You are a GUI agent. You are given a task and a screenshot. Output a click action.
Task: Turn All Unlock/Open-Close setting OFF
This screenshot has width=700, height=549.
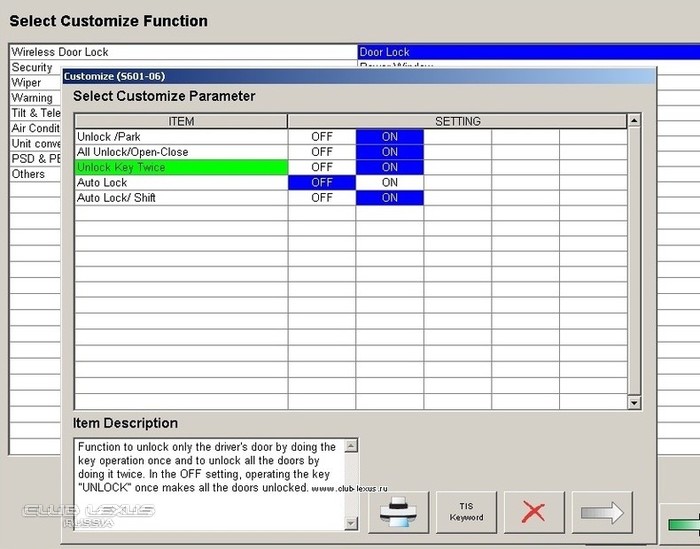321,152
